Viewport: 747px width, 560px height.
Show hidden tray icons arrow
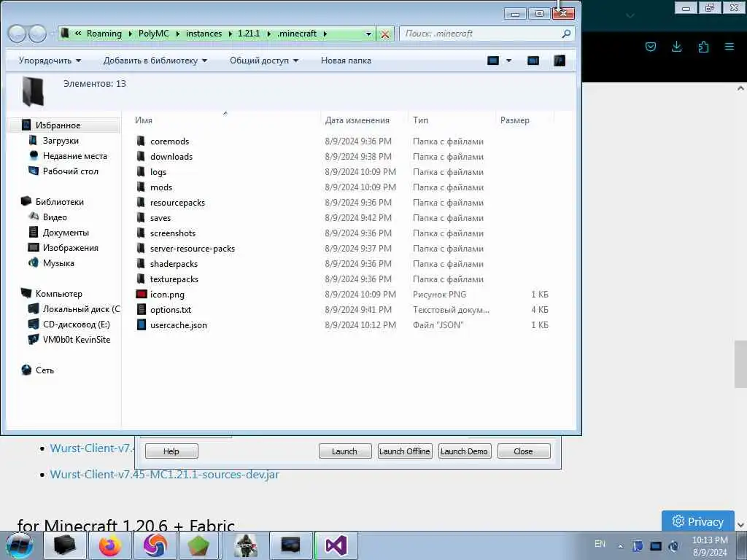point(620,546)
